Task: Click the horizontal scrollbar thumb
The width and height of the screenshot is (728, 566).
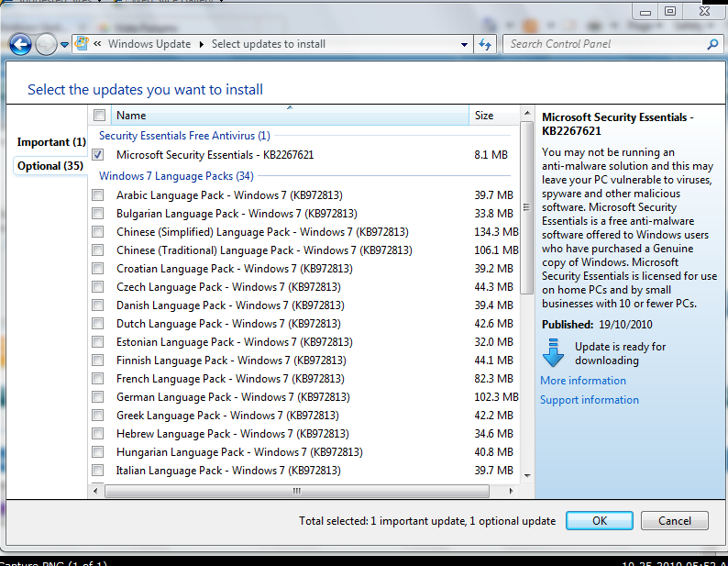Action: tap(297, 491)
